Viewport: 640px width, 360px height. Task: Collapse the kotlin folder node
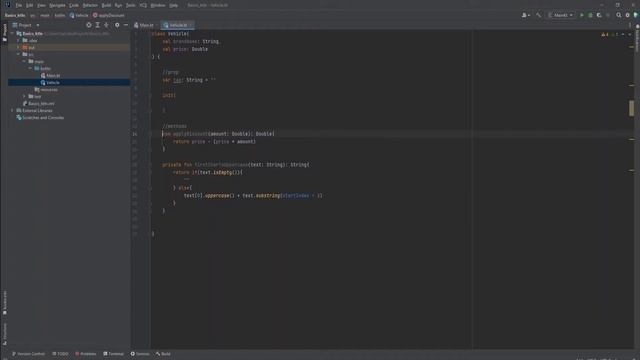coord(31,68)
